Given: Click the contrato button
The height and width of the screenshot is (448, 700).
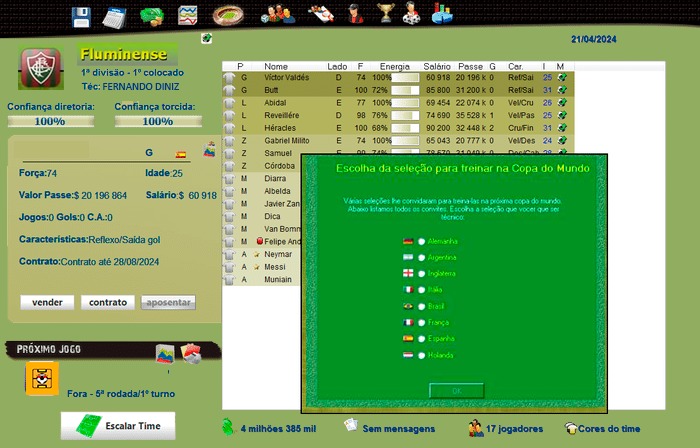Looking at the screenshot, I should pos(108,303).
